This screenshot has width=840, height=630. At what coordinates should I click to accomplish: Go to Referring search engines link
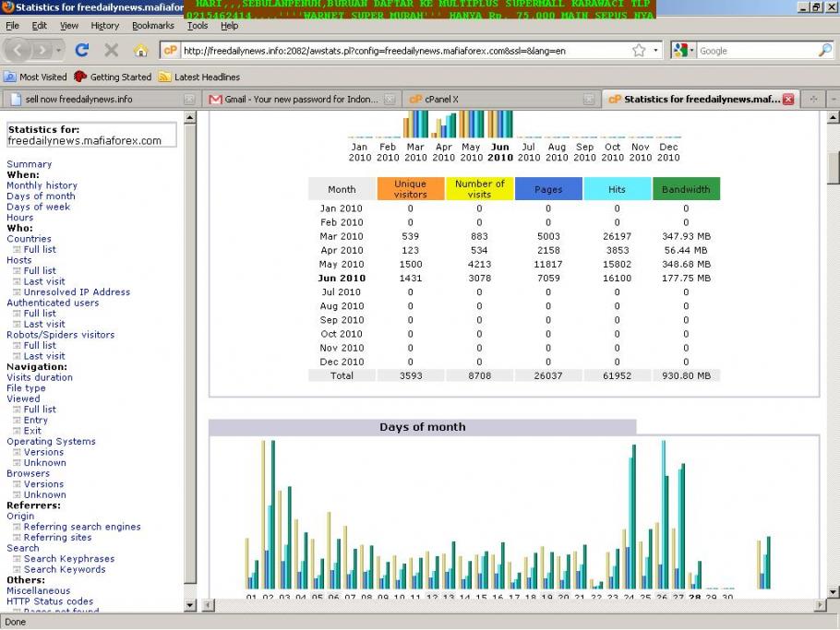click(82, 527)
